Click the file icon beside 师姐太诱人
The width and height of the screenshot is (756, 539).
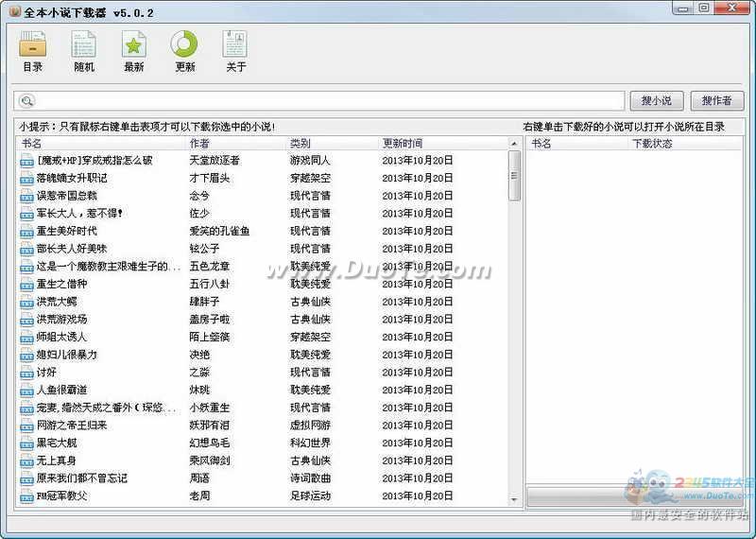(26, 338)
